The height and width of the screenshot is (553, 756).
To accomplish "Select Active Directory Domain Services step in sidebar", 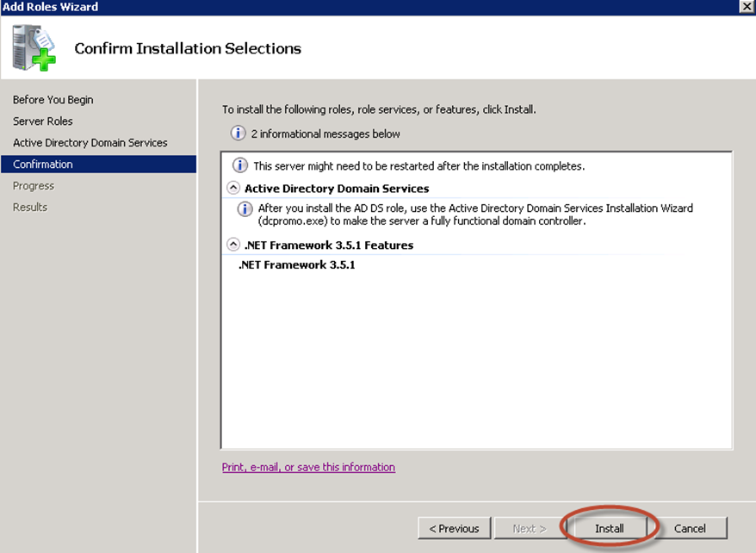I will pyautogui.click(x=90, y=143).
